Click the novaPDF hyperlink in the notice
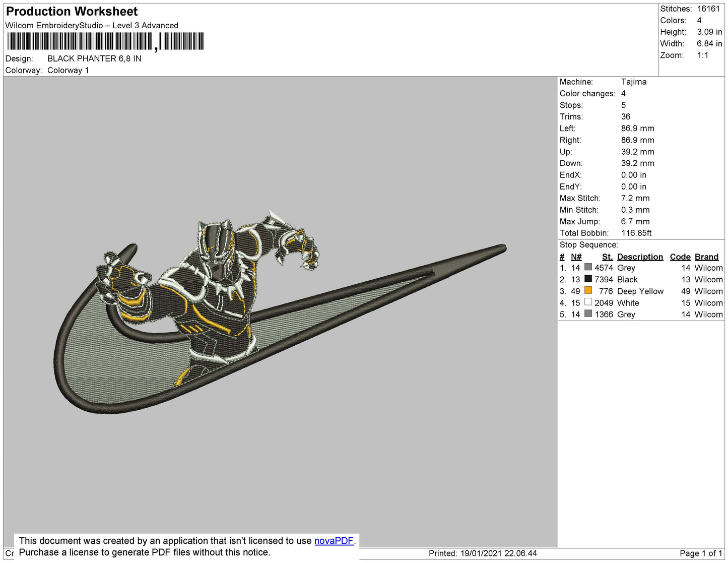Viewport: 728px width, 563px height. click(x=334, y=541)
